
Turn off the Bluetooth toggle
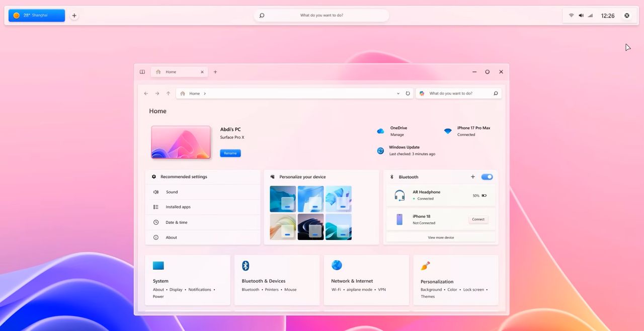(x=487, y=177)
